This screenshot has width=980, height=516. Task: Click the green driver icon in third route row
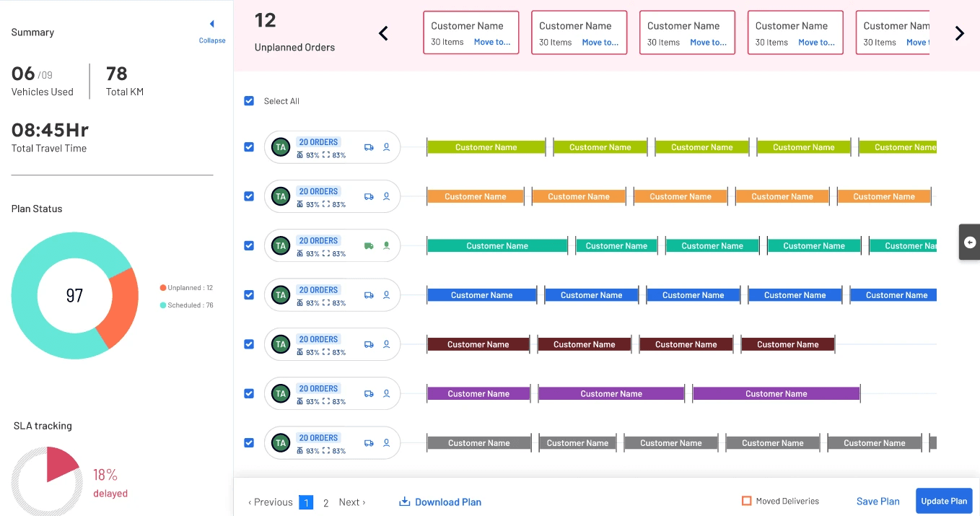pyautogui.click(x=386, y=245)
